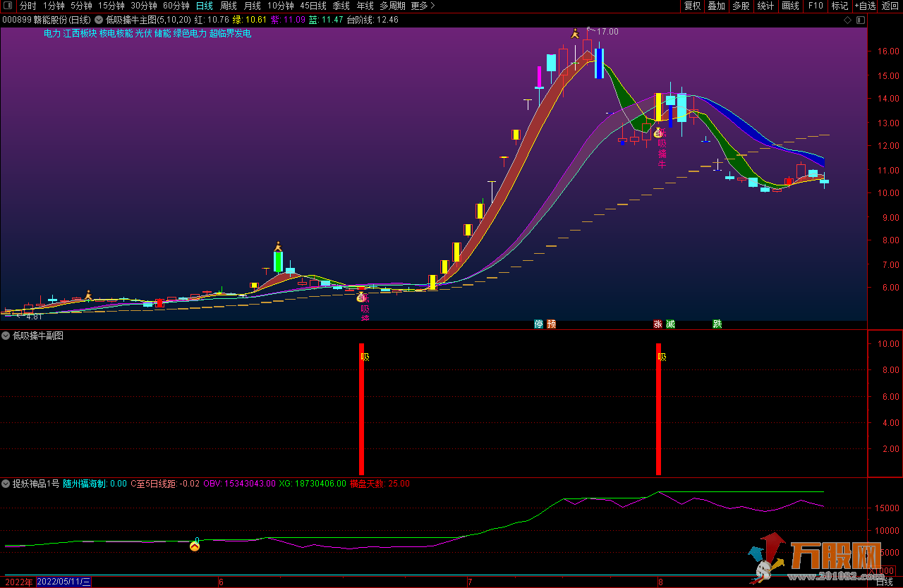Click the 涨 event marker below chart
The image size is (903, 588).
click(x=658, y=324)
